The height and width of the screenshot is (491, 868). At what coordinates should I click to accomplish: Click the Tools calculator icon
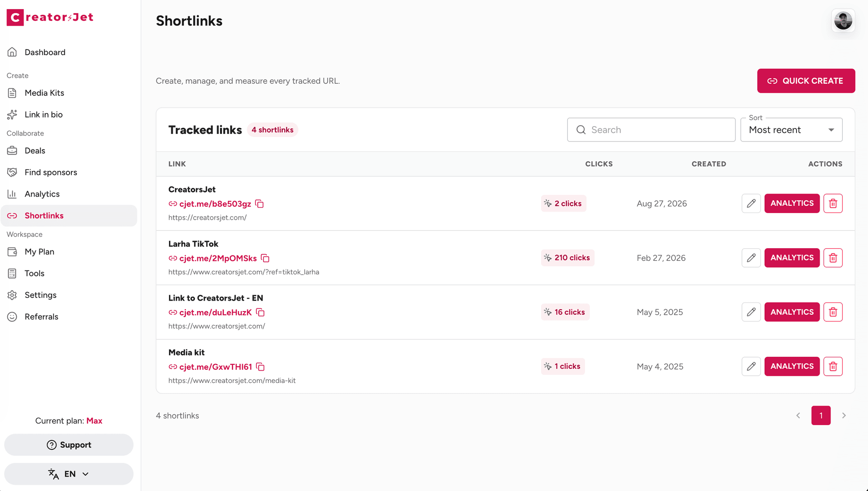tap(12, 273)
